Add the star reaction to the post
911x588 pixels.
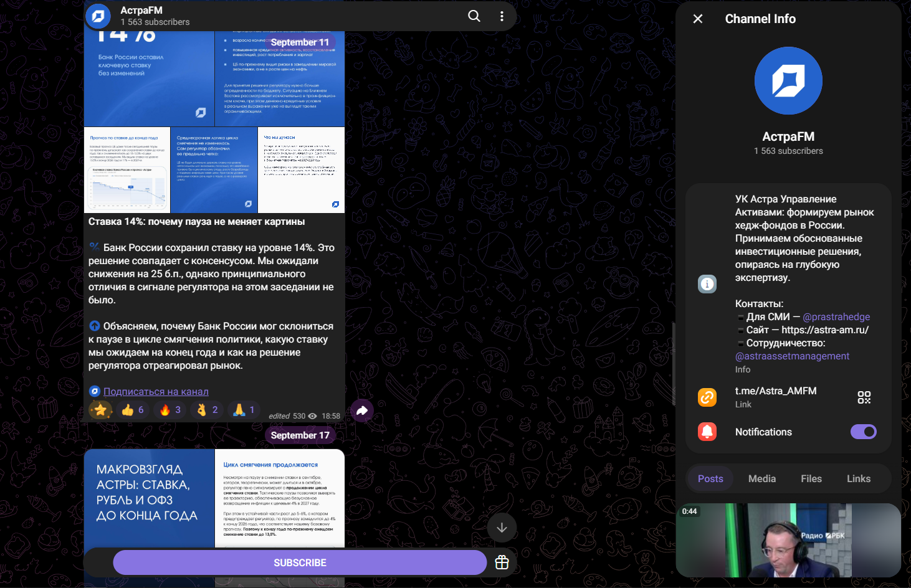click(100, 410)
